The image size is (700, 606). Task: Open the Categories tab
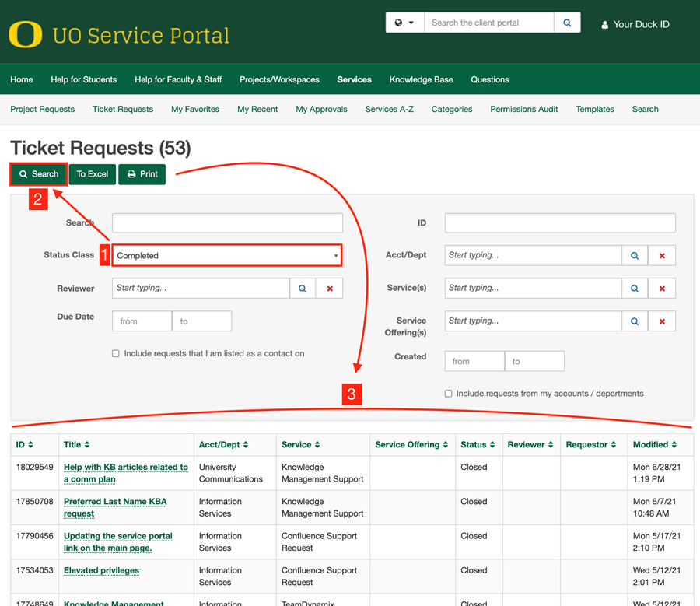coord(452,110)
